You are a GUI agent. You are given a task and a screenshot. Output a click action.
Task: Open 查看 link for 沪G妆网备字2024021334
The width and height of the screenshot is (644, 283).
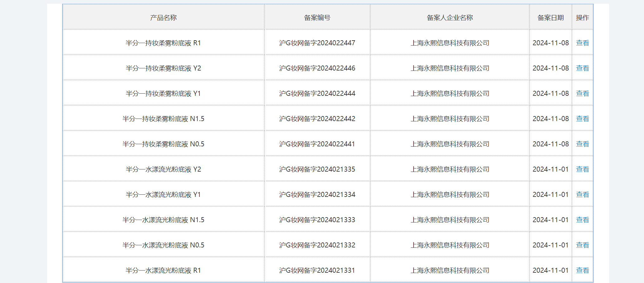point(582,194)
